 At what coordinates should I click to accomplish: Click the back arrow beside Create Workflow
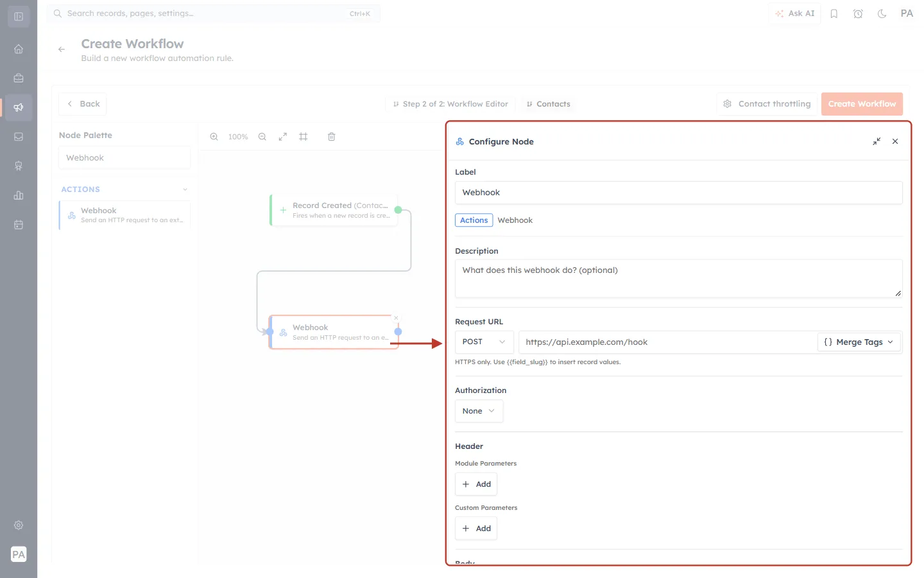click(62, 49)
